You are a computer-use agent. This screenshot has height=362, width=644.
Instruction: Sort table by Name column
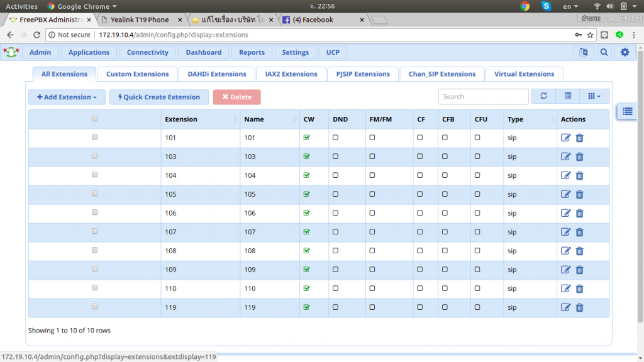(269, 119)
